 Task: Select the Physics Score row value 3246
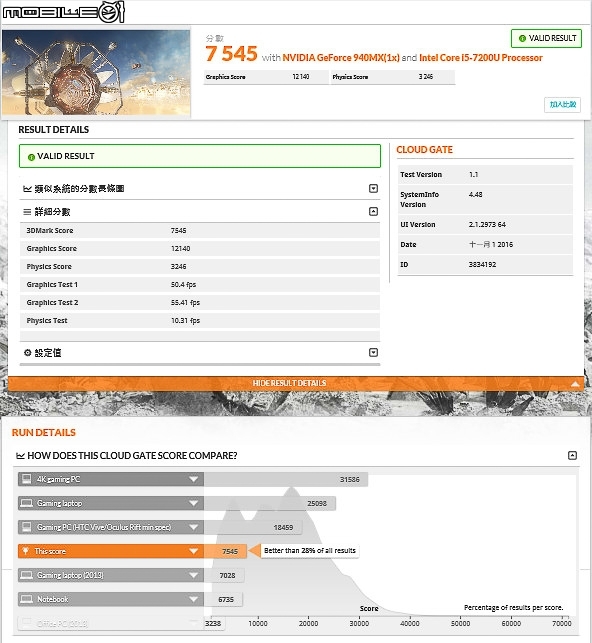pyautogui.click(x=178, y=267)
